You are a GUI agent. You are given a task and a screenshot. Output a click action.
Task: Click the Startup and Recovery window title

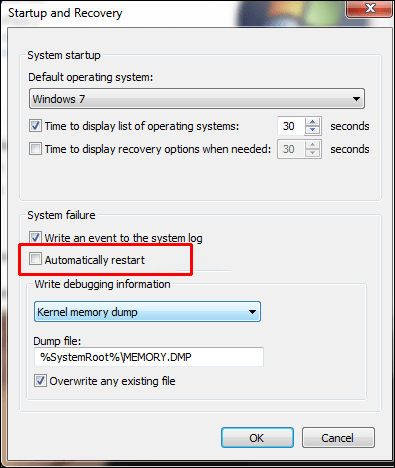tap(65, 13)
